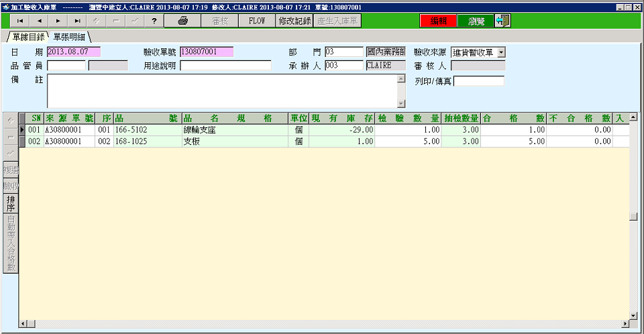Switch to green 瀏覽 browse mode
The height and width of the screenshot is (334, 644).
tap(476, 21)
